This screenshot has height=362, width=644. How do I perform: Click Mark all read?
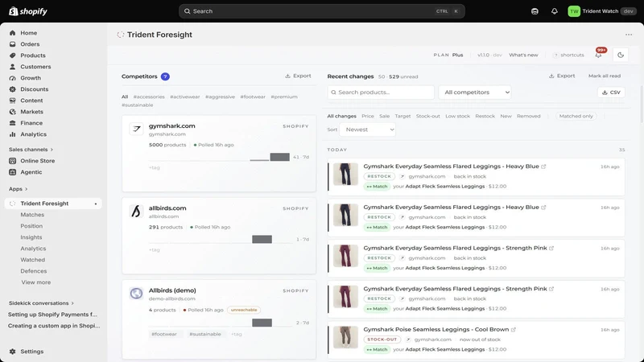point(605,76)
